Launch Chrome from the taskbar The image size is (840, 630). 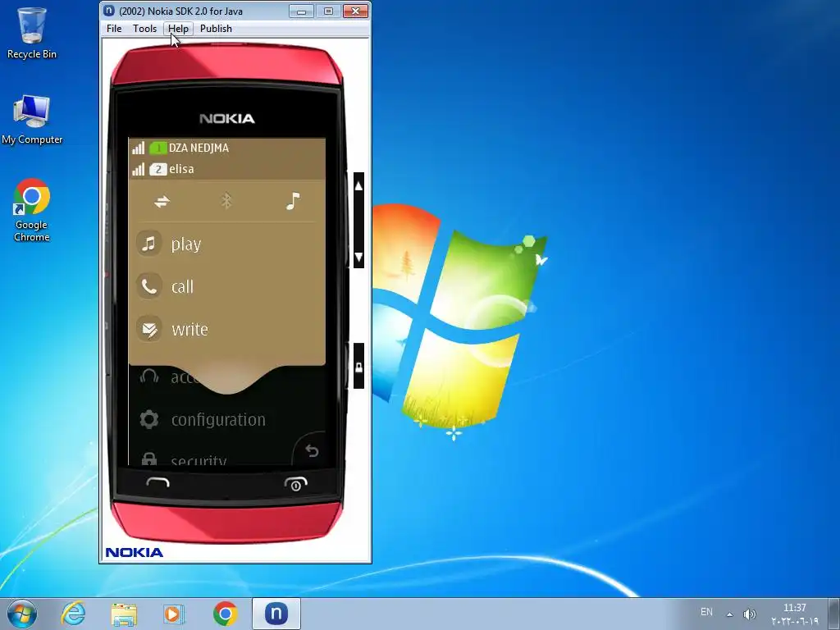[225, 614]
